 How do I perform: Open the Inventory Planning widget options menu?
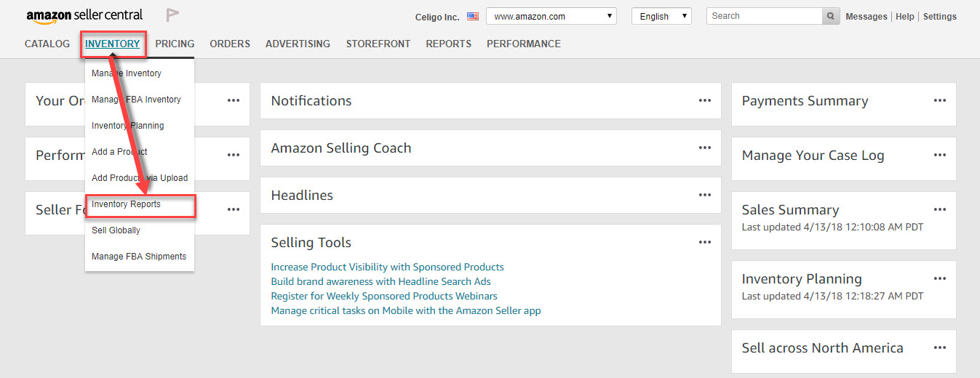(x=940, y=278)
